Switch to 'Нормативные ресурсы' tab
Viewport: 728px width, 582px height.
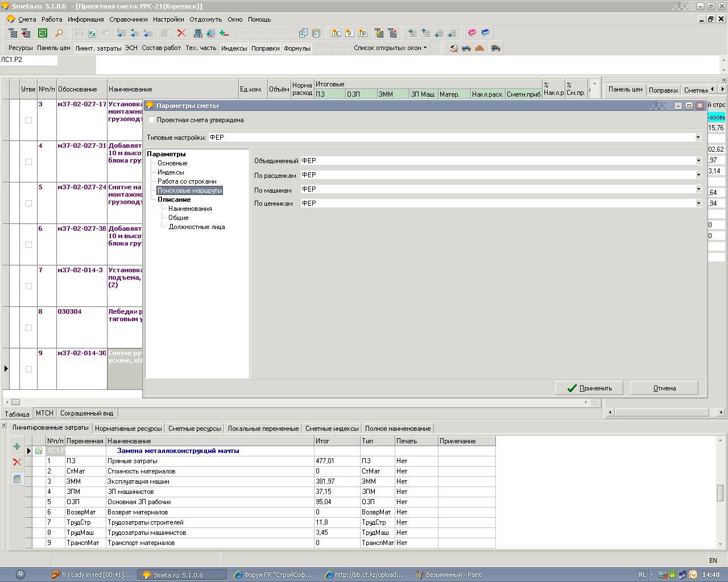click(129, 429)
